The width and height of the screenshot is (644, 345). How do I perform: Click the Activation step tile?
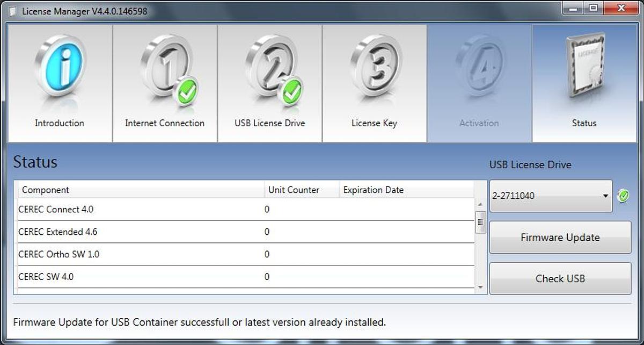coord(479,83)
